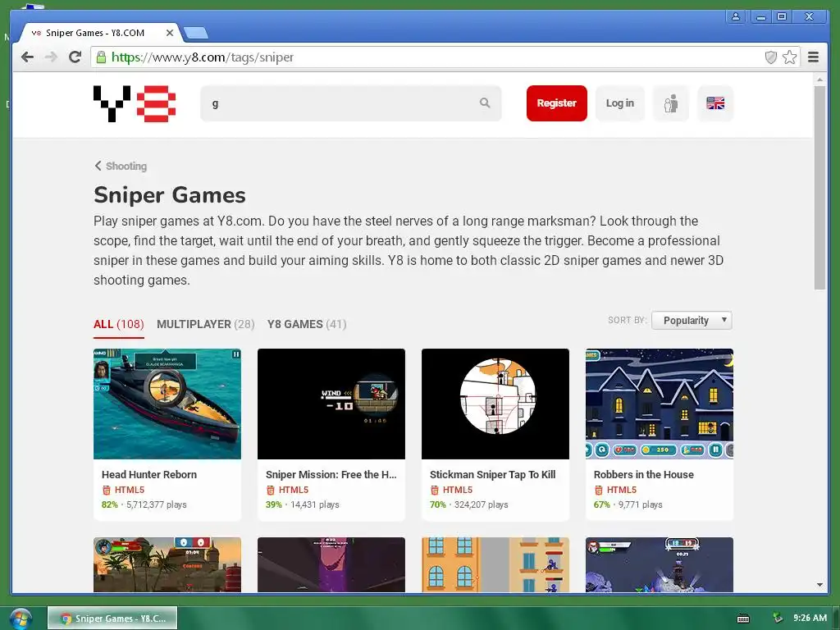Click the 9:26 AM system clock

click(810, 619)
